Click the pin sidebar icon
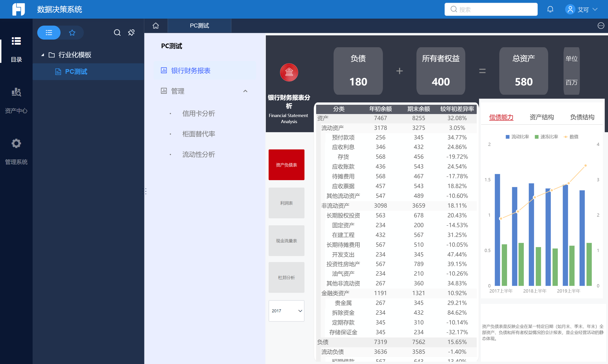This screenshot has width=608, height=364. 132,32
